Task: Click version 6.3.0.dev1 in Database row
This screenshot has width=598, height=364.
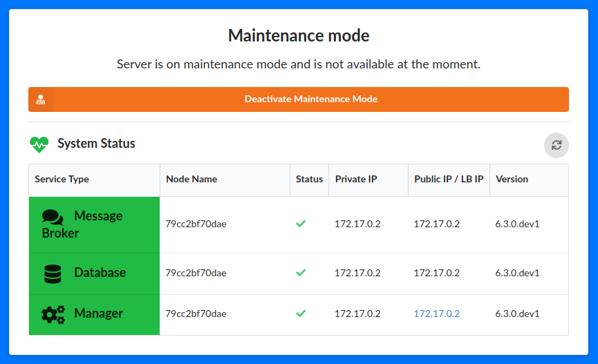Action: [x=517, y=273]
